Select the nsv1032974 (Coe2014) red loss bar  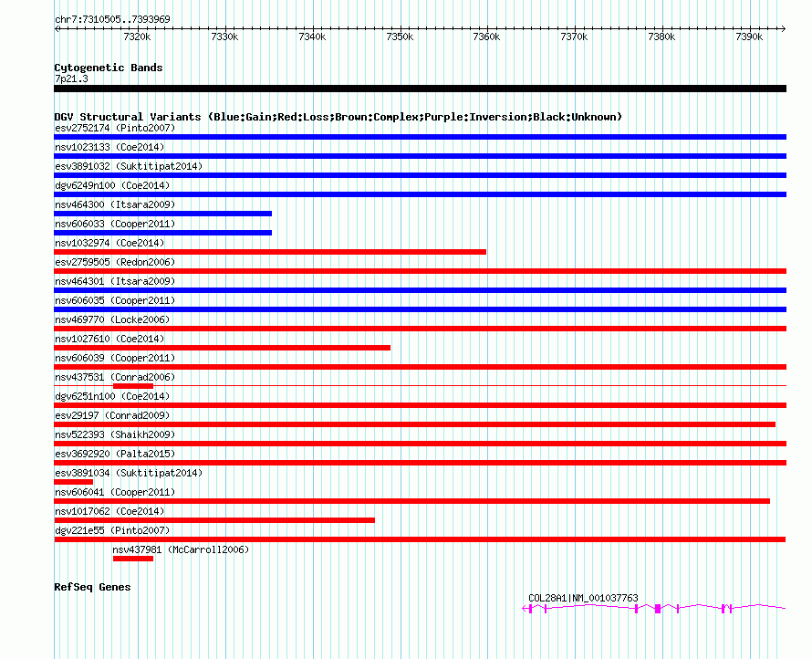(270, 252)
